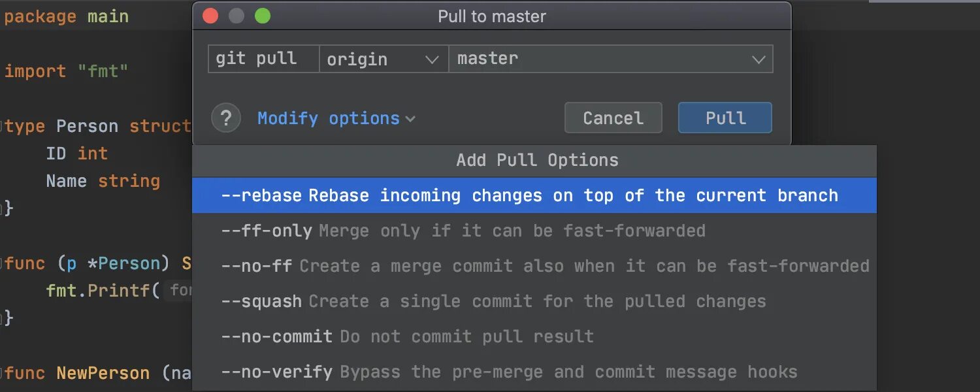Click the Pull button
Viewport: 980px width, 392px height.
pyautogui.click(x=725, y=118)
